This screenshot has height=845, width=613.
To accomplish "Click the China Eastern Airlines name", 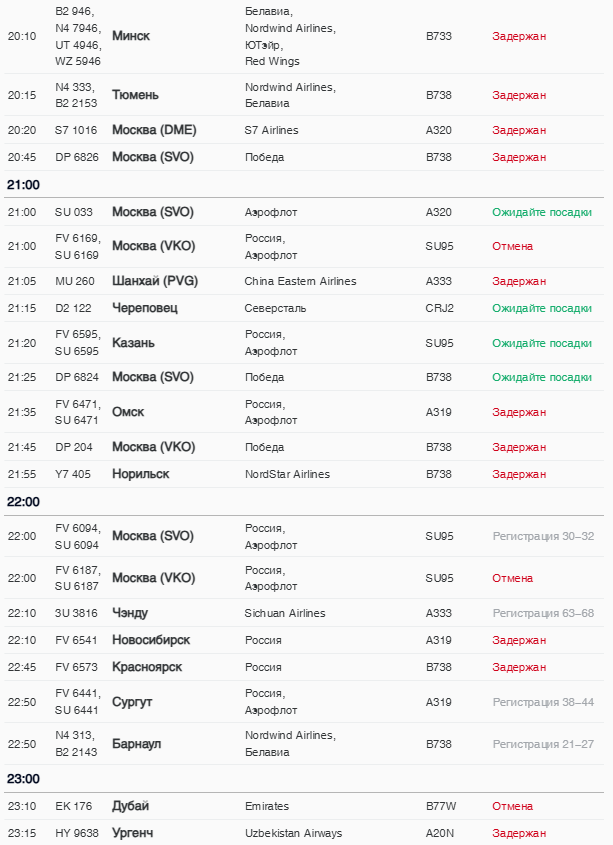I will click(300, 281).
